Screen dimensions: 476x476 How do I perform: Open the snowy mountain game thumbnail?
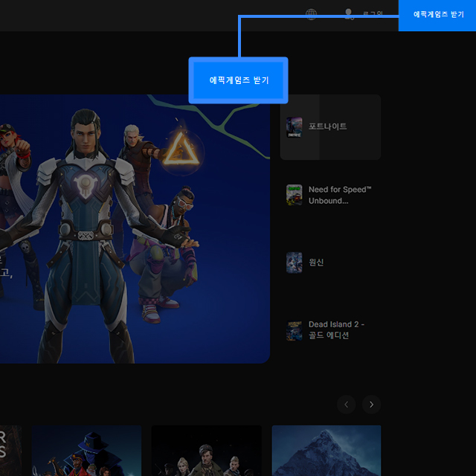coord(326,451)
